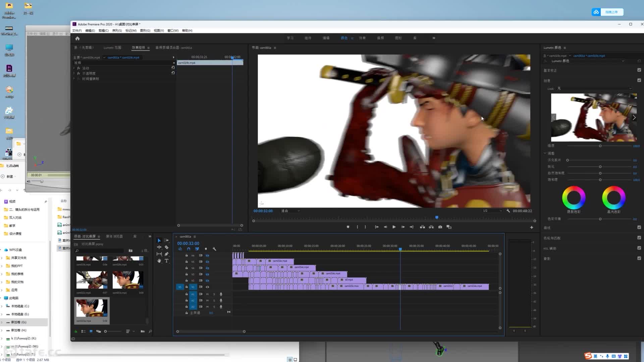Image resolution: width=644 pixels, height=362 pixels.
Task: Show next Look preview arrow
Action: tap(634, 117)
